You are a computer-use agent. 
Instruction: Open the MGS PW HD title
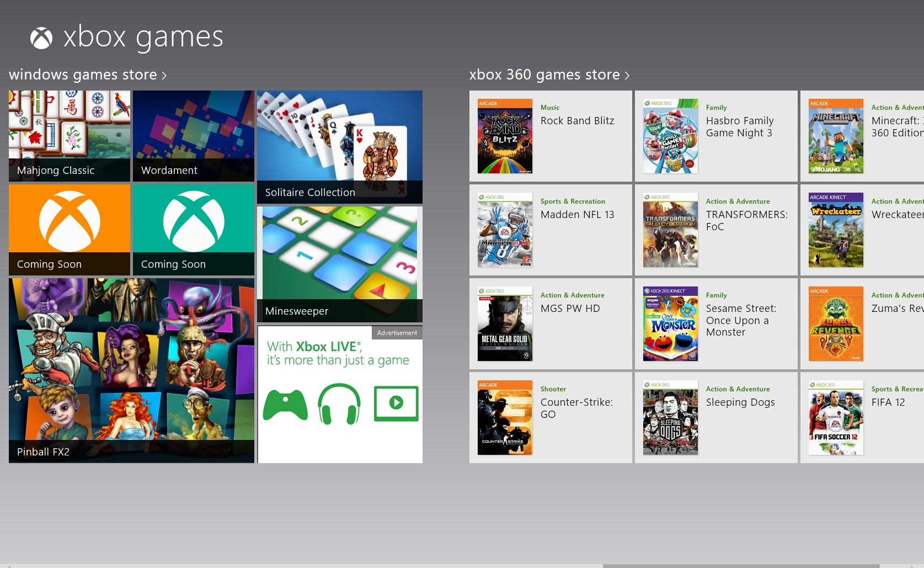click(x=570, y=309)
